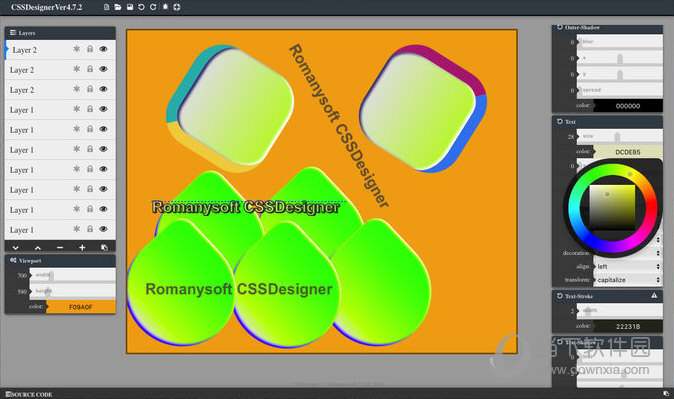Screen dimensions: 674x399
Task: Hide the second Layer 2 row using its eye icon
Action: [x=103, y=69]
